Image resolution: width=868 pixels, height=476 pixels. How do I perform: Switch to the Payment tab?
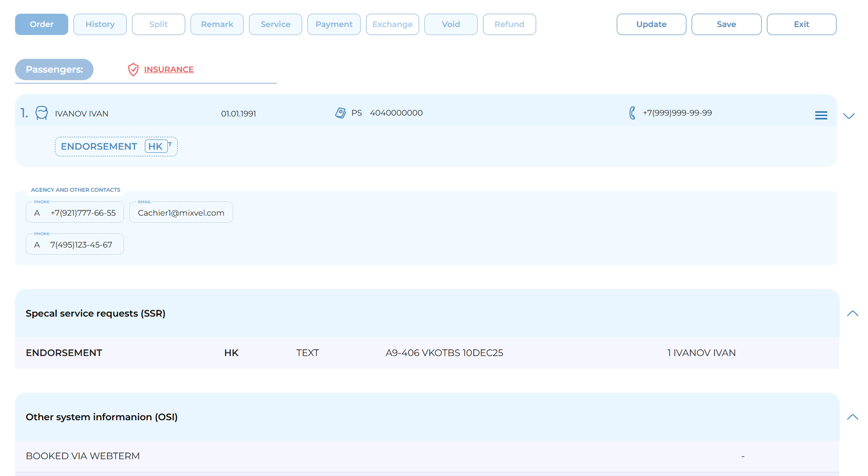[334, 24]
